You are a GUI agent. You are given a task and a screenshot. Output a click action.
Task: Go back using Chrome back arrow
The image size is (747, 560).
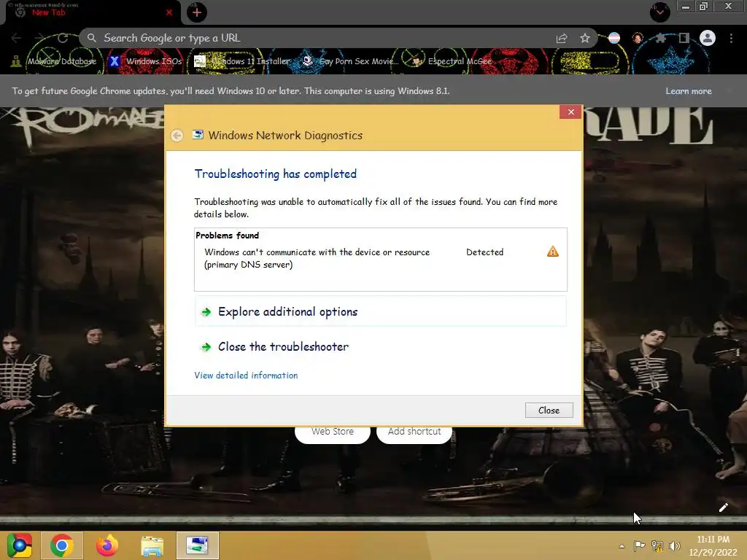point(17,38)
